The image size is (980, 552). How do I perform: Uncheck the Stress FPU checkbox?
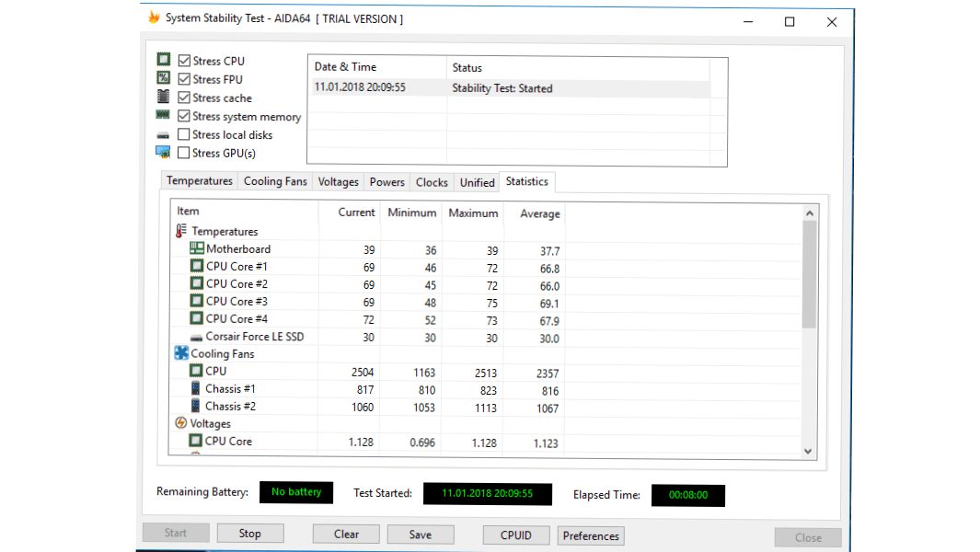click(x=184, y=79)
